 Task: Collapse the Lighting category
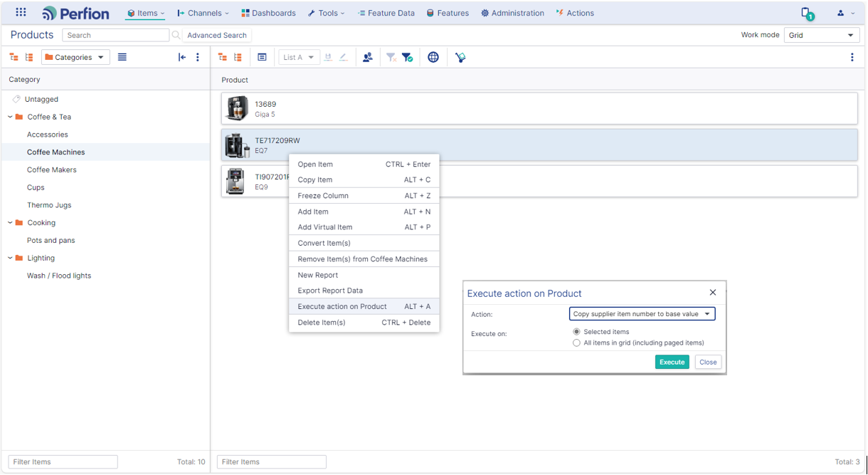[x=11, y=258]
